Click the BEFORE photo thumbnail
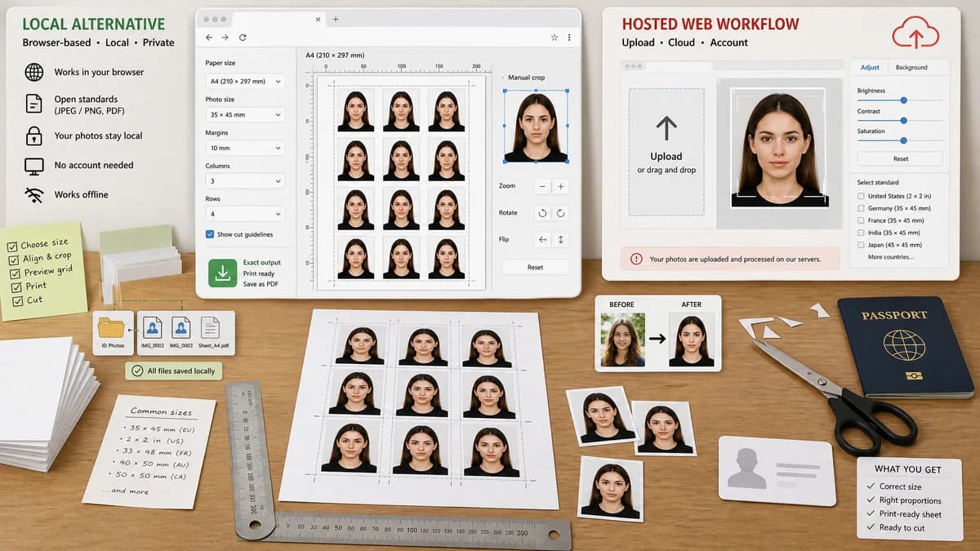980x551 pixels. [x=622, y=340]
